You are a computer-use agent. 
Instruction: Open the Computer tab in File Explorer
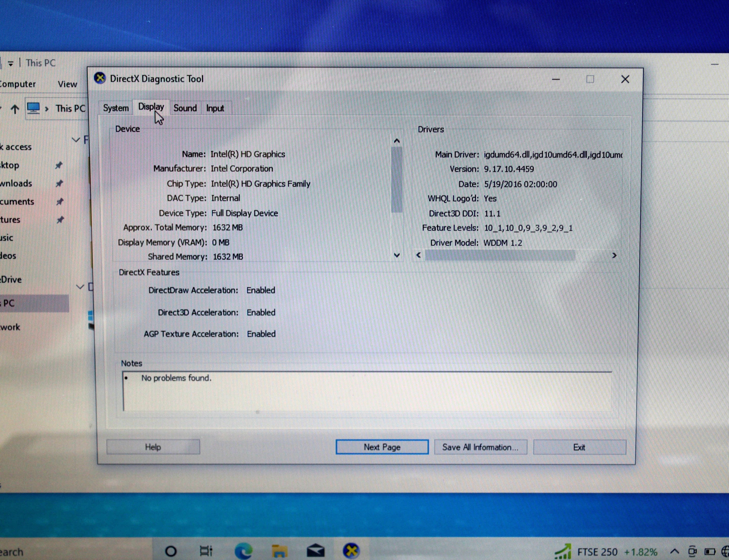18,84
